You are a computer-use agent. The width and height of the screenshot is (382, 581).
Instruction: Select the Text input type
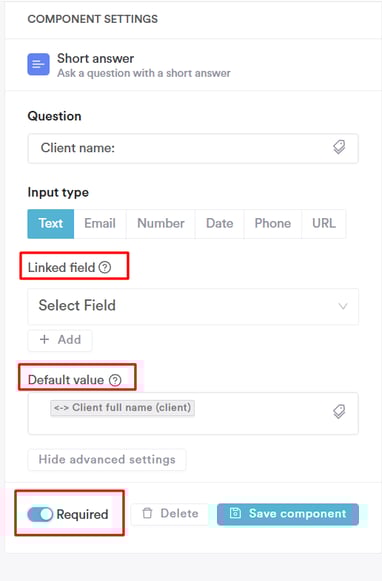[x=51, y=223]
